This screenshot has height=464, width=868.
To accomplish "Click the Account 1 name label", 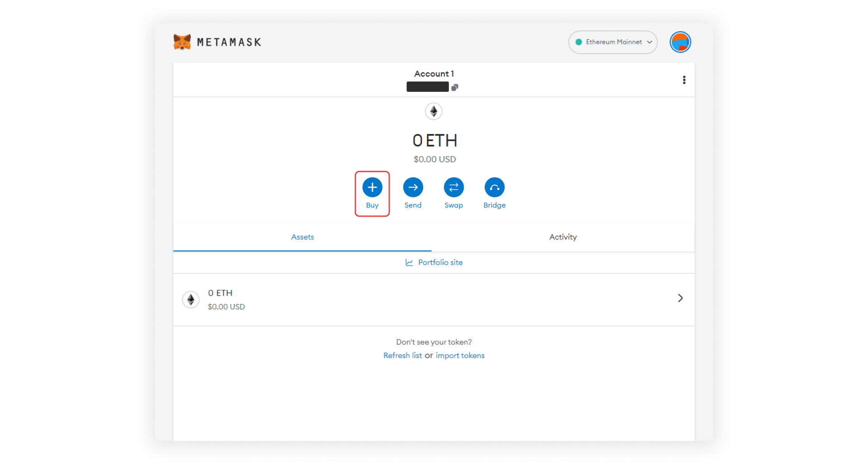I will click(434, 74).
